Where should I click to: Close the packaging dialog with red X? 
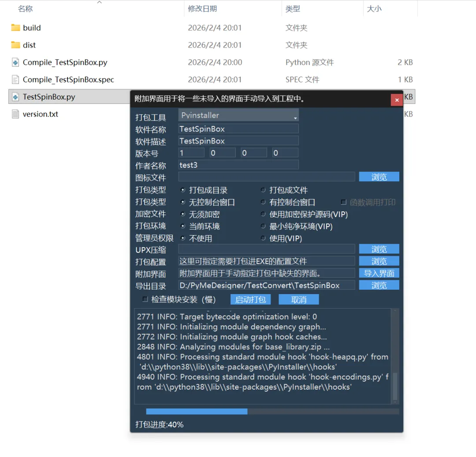[397, 100]
